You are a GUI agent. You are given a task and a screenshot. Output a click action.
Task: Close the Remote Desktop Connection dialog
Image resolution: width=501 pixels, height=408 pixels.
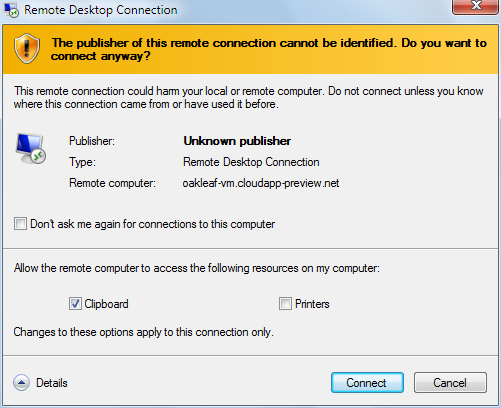click(x=476, y=7)
